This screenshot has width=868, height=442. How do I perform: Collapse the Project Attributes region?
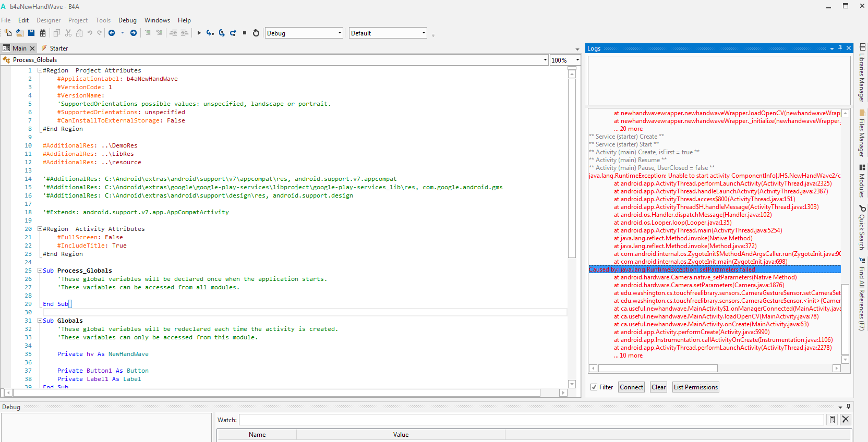point(40,70)
